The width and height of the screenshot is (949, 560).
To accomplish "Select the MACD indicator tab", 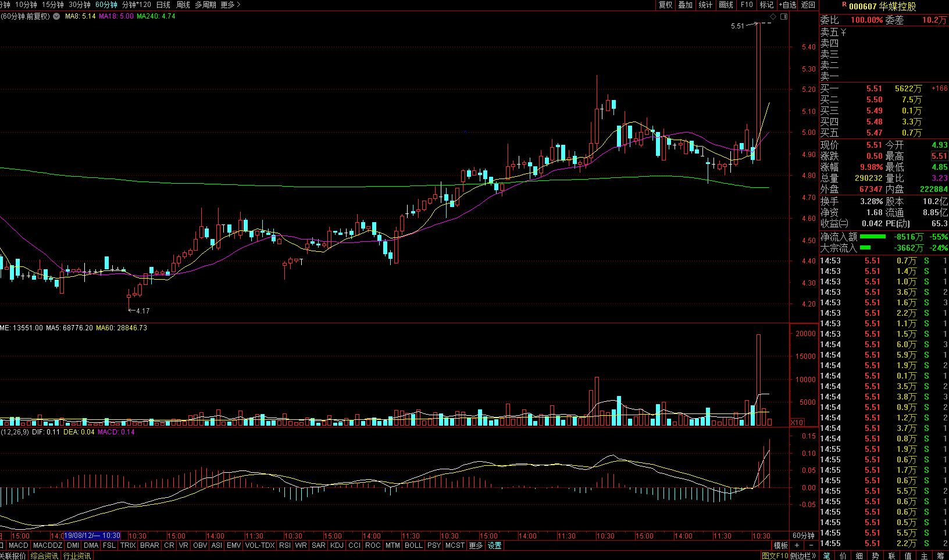I will coord(18,545).
